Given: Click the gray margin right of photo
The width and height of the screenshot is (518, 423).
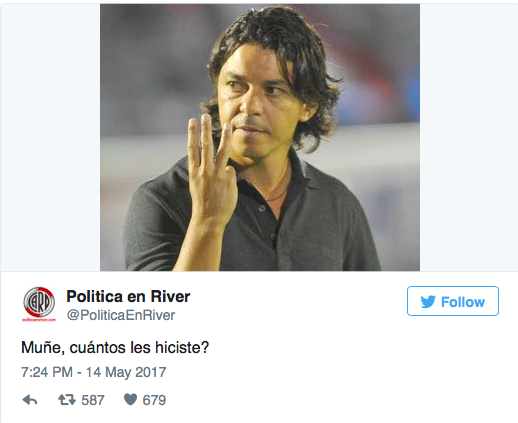Looking at the screenshot, I should coord(469,137).
